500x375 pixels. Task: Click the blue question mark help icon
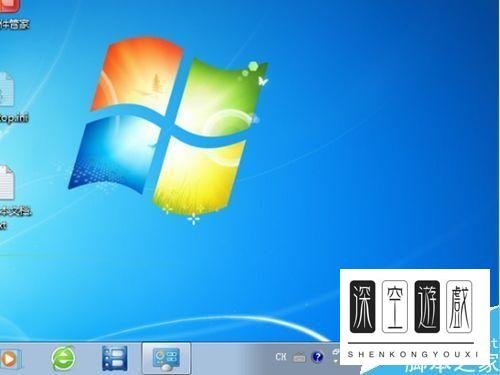click(317, 357)
